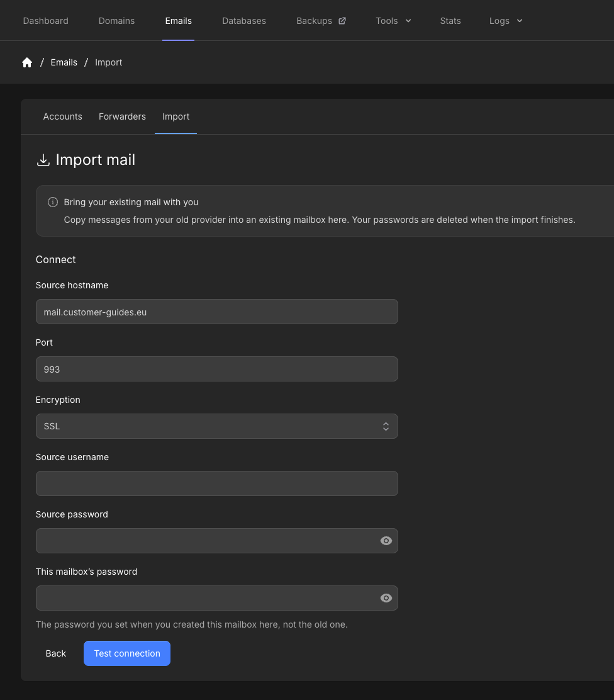
Task: Click the home icon in breadcrumb
Action: click(x=27, y=62)
